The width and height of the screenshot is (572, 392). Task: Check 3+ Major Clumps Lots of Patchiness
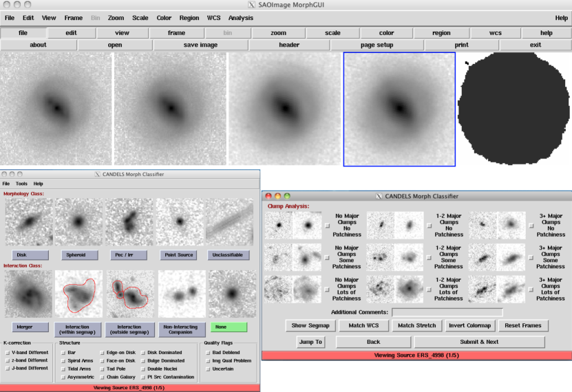[x=531, y=290]
